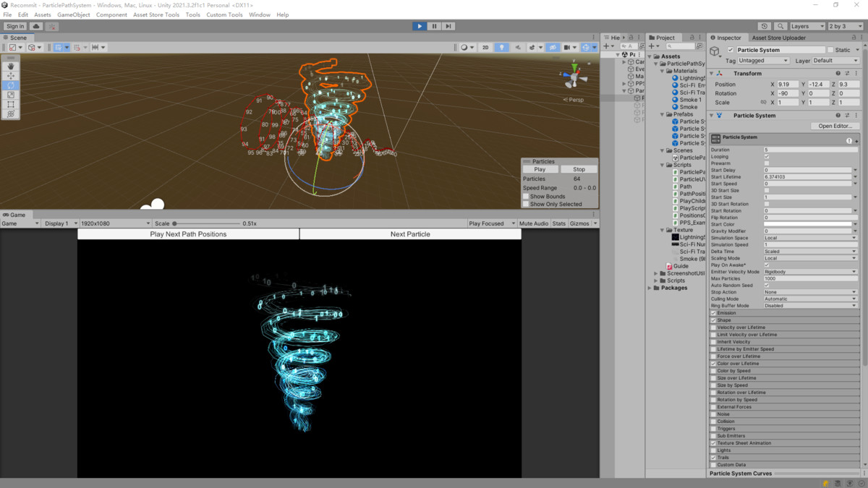Toggle the Looping checkbox
This screenshot has width=868, height=488.
click(x=767, y=157)
